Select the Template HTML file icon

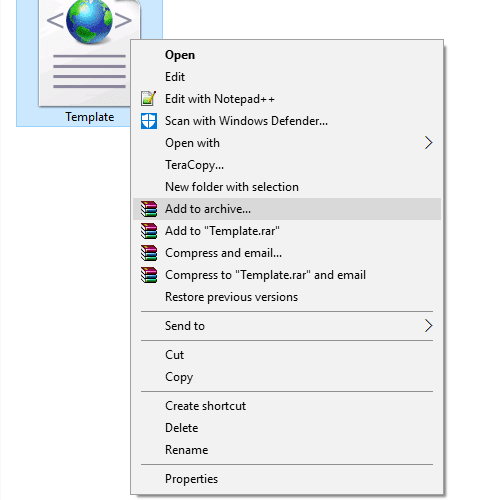(x=89, y=53)
